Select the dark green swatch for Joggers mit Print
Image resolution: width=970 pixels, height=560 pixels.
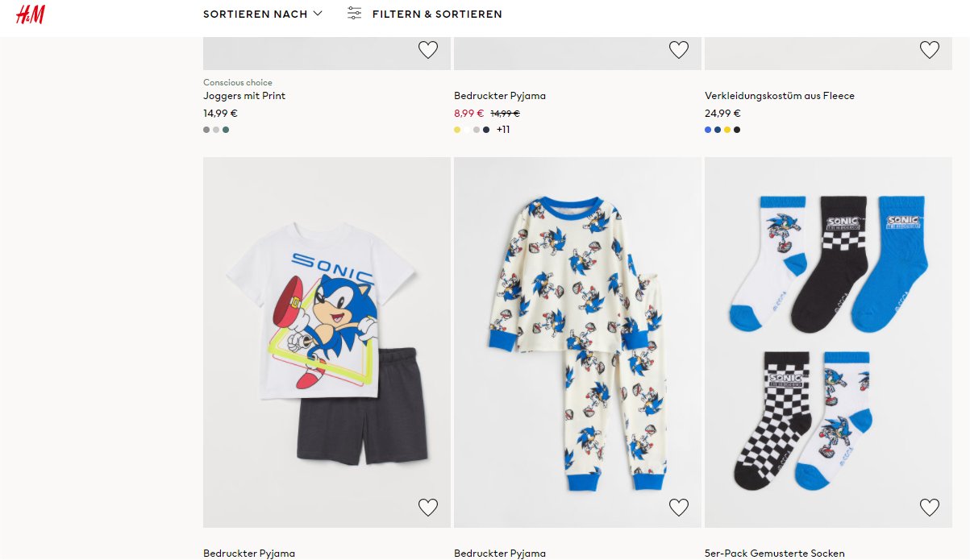point(226,130)
